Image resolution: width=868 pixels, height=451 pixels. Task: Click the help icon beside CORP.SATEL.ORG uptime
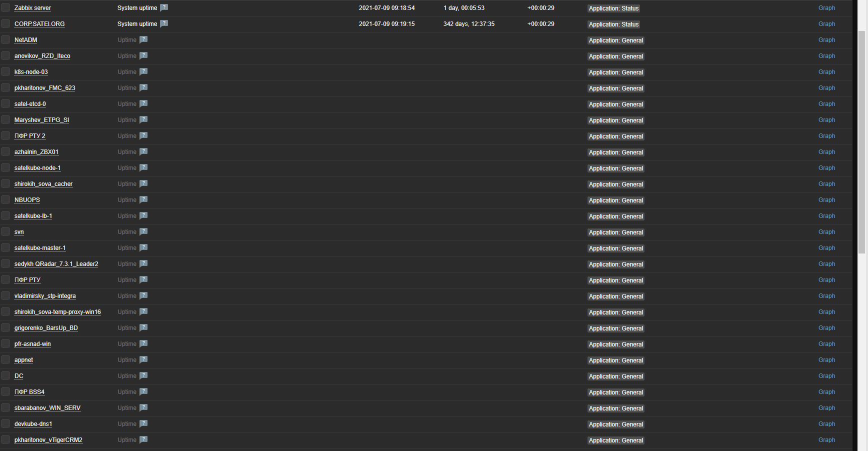tap(164, 23)
